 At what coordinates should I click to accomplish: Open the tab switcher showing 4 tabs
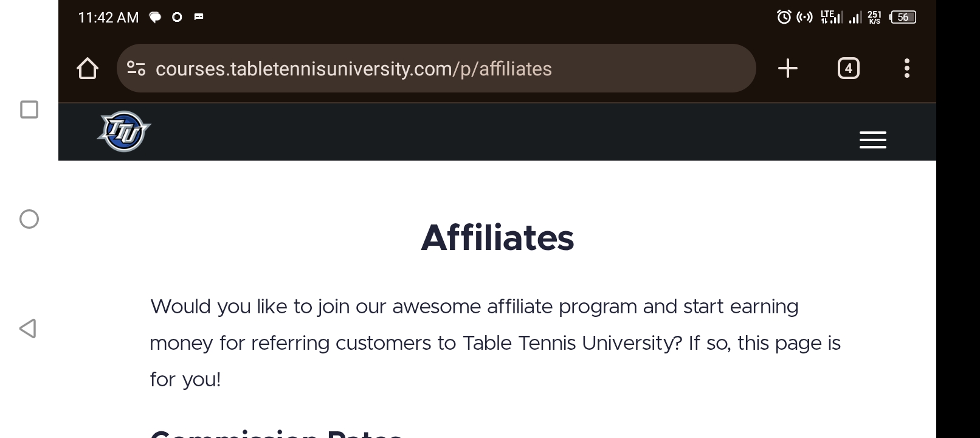pyautogui.click(x=848, y=68)
